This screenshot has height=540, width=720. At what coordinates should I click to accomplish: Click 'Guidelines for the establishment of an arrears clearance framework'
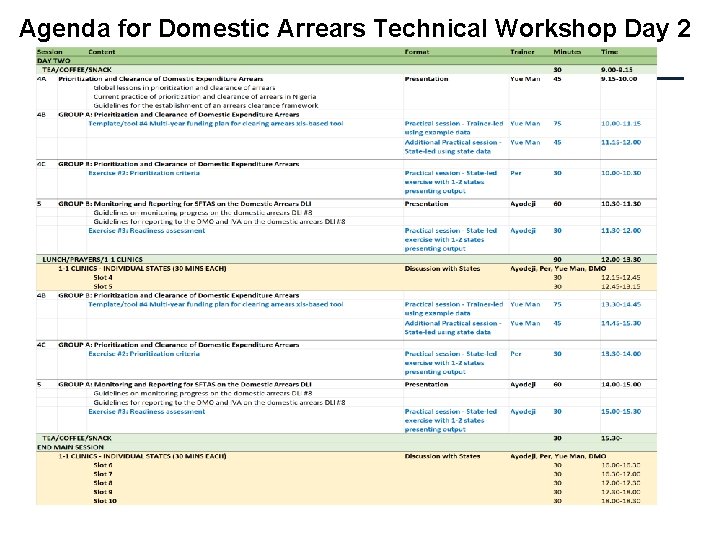click(206, 106)
